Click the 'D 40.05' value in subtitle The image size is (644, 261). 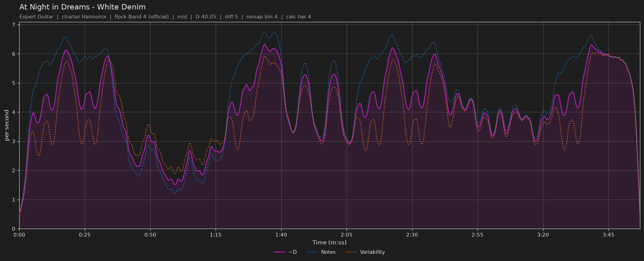[x=206, y=17]
